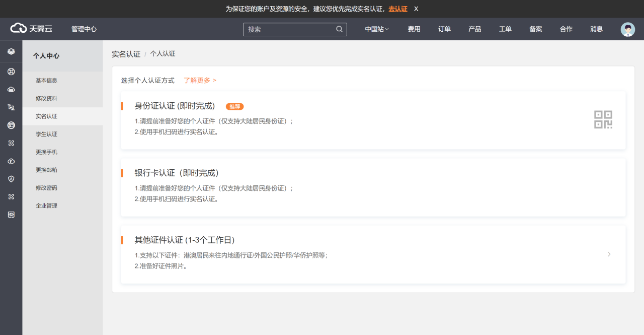The width and height of the screenshot is (644, 335).
Task: Select 更换邮箱 in the sidebar
Action: (62, 170)
